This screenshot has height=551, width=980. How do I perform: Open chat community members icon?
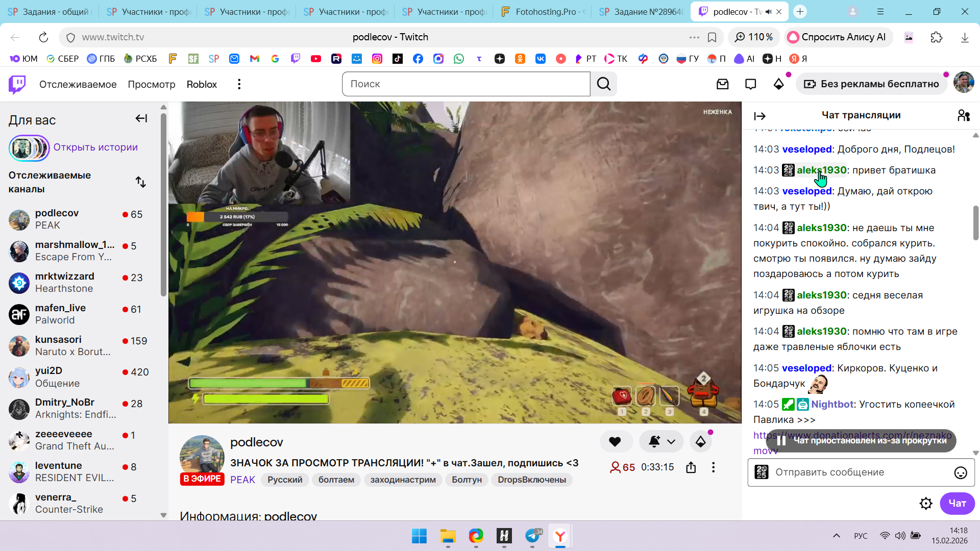(x=963, y=116)
